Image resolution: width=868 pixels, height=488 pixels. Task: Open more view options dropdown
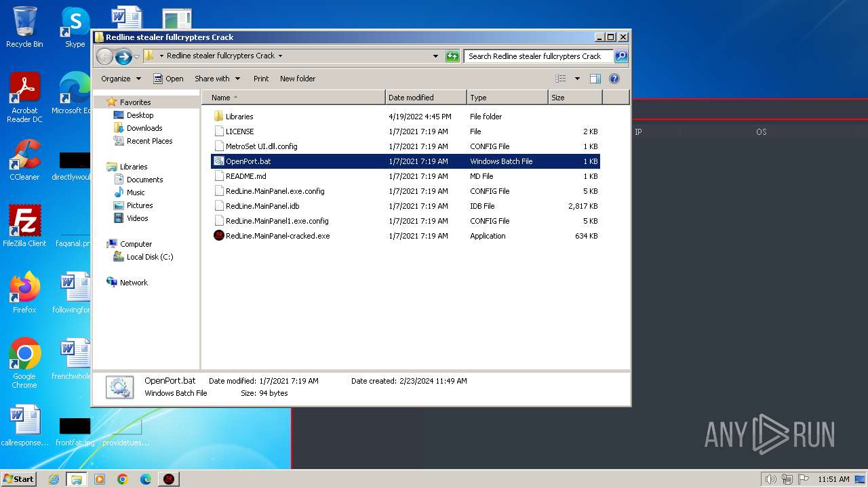[x=577, y=79]
